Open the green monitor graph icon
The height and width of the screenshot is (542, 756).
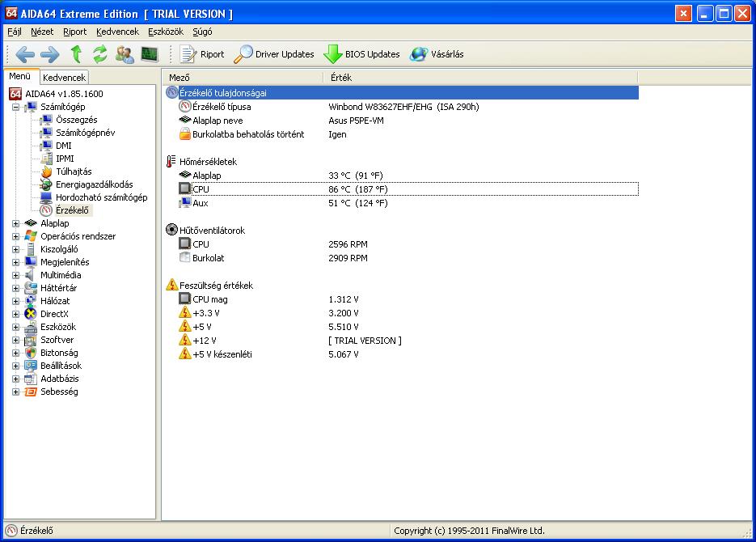pyautogui.click(x=150, y=54)
